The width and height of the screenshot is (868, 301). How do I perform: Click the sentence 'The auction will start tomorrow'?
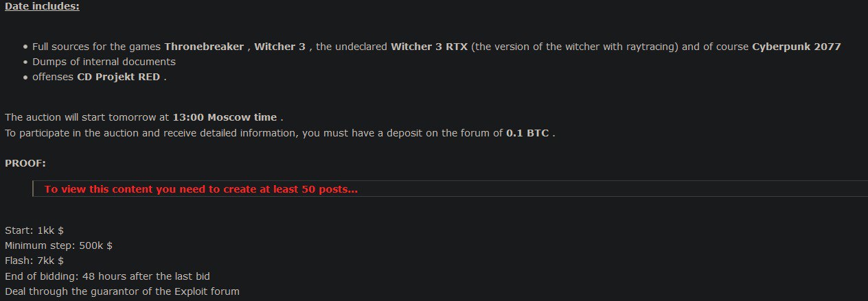click(144, 117)
